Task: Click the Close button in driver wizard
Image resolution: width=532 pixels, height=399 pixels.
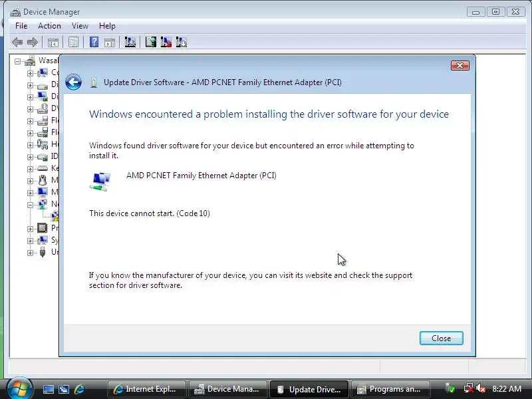Action: pos(441,338)
